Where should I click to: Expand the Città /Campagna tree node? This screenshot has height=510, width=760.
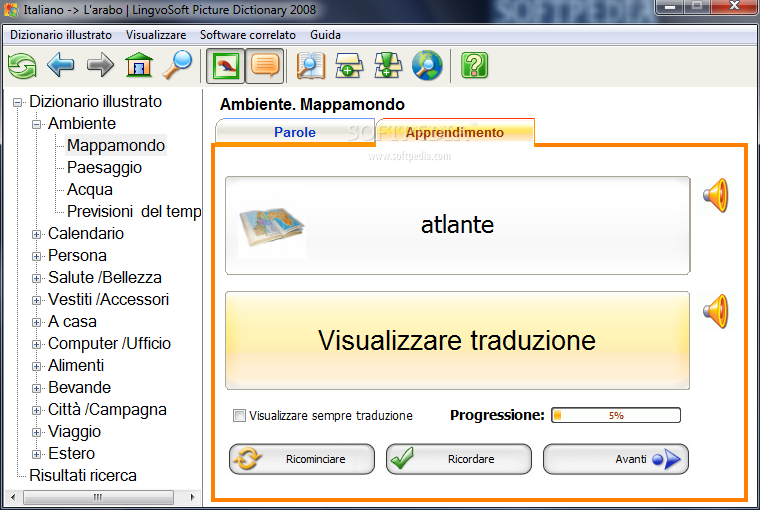click(37, 411)
